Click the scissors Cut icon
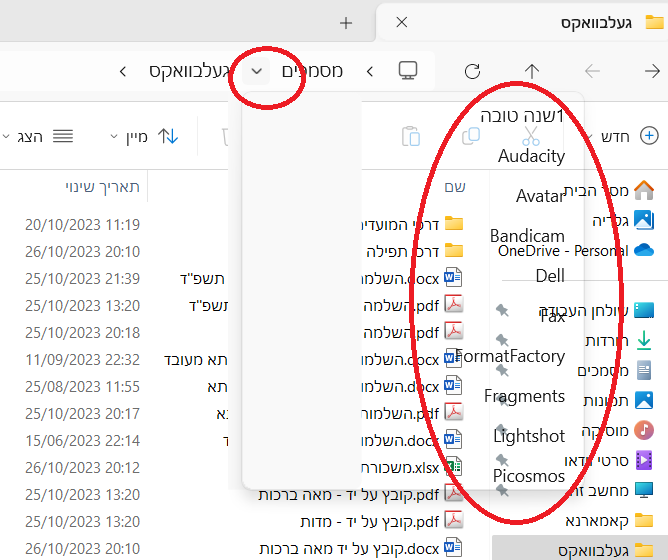This screenshot has height=560, width=668. [530, 136]
